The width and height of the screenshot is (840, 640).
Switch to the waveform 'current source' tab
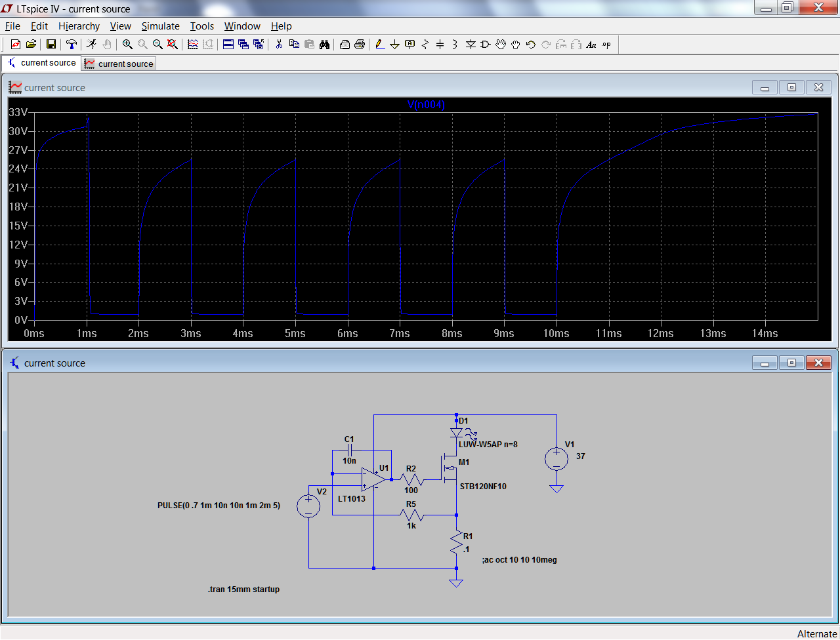[119, 64]
